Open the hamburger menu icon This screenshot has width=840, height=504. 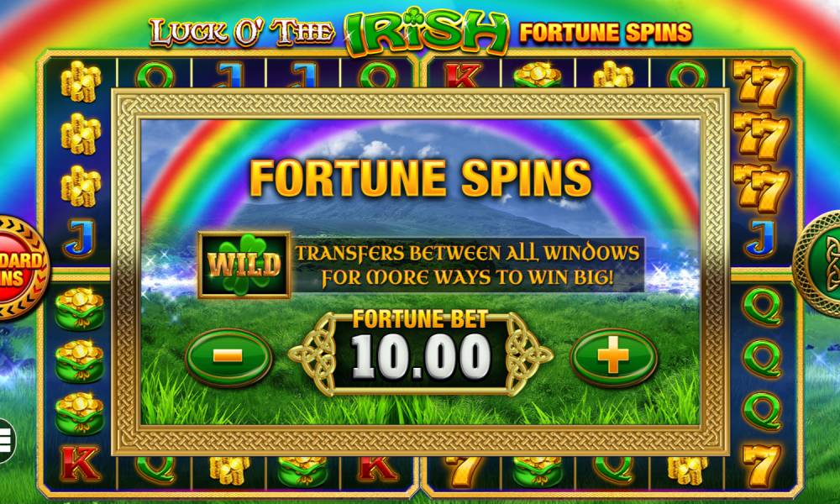[7, 441]
